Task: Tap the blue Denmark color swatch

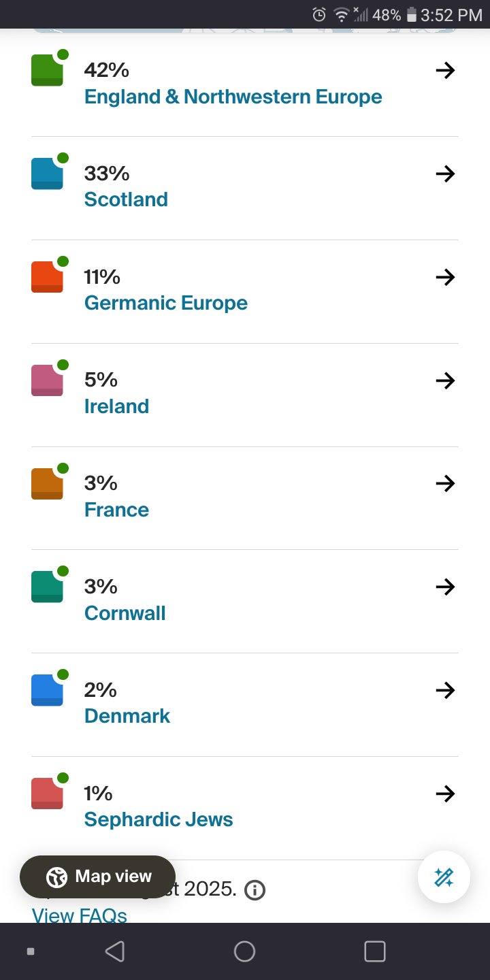Action: 47,690
